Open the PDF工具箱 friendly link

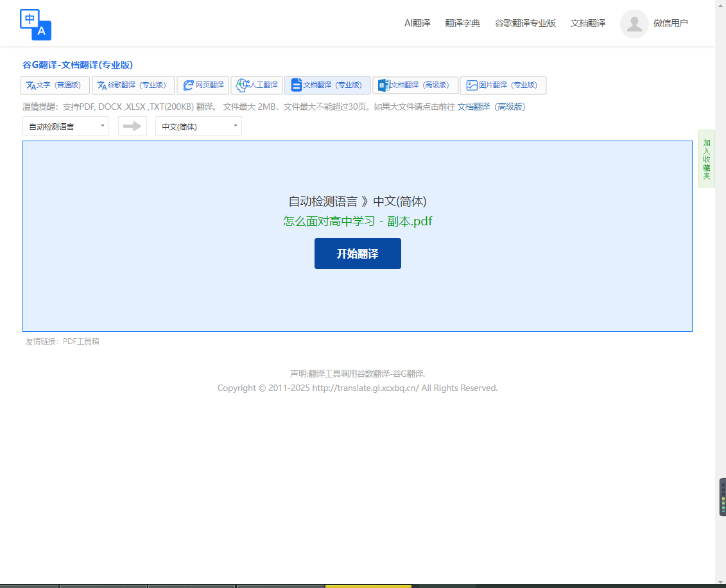tap(81, 342)
